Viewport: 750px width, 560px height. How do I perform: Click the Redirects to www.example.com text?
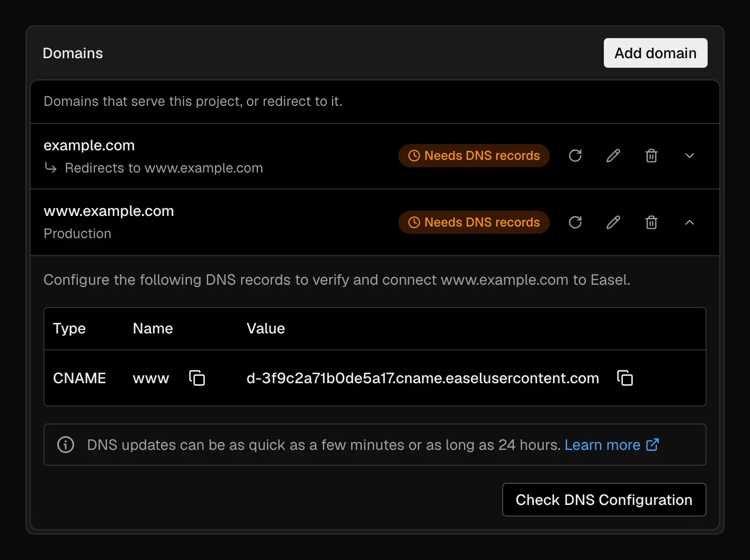(x=164, y=168)
